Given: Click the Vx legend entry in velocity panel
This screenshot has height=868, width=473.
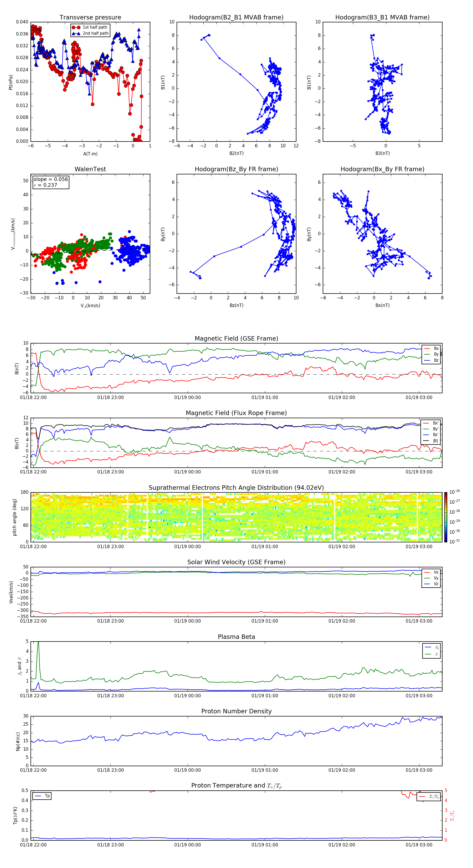Looking at the screenshot, I should 431,572.
